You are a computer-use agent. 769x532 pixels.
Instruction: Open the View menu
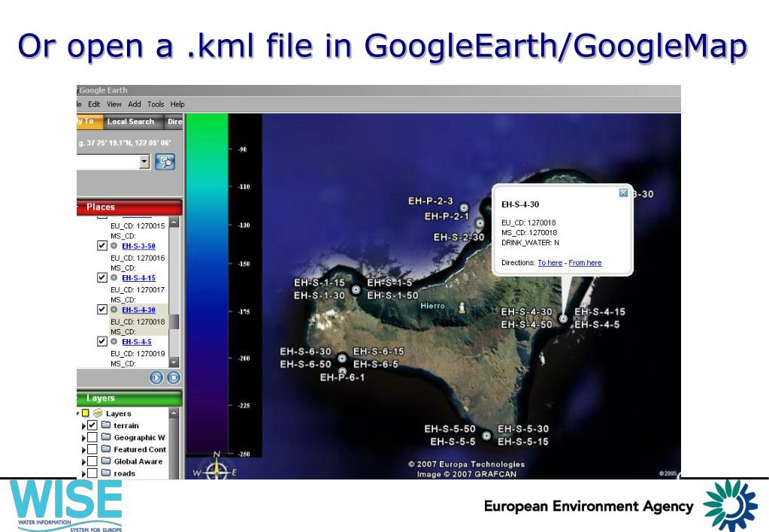(x=114, y=104)
